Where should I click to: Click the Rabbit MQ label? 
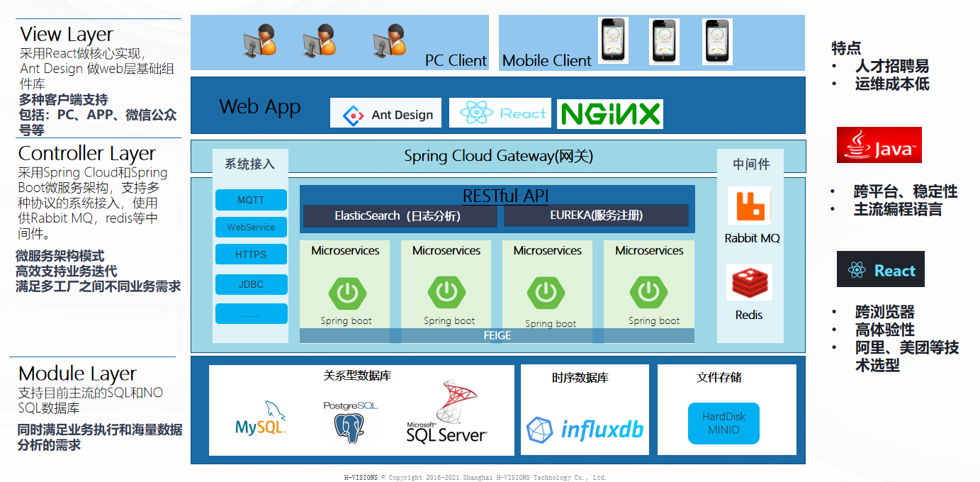(x=752, y=238)
